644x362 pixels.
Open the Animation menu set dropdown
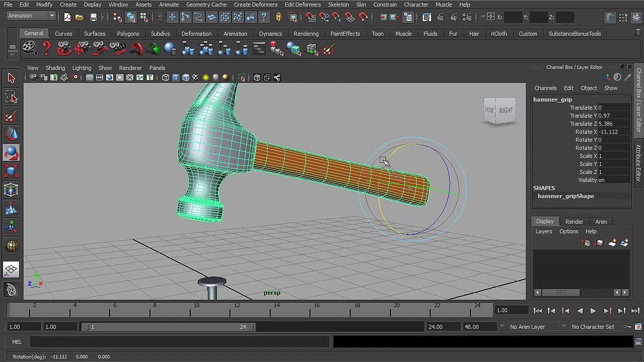tap(31, 16)
